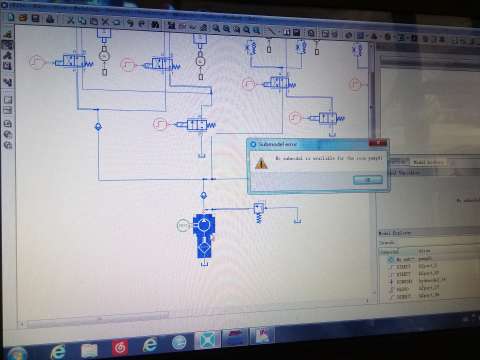This screenshot has width=480, height=360.
Task: Click the Undo arrow icon
Action: 130,23
